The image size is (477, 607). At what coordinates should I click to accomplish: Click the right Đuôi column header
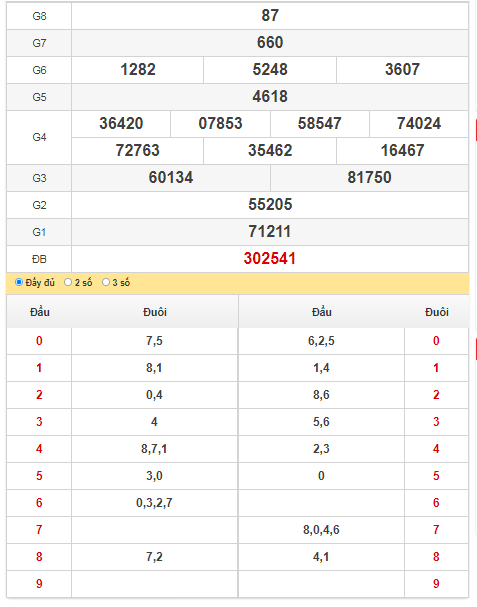[437, 312]
